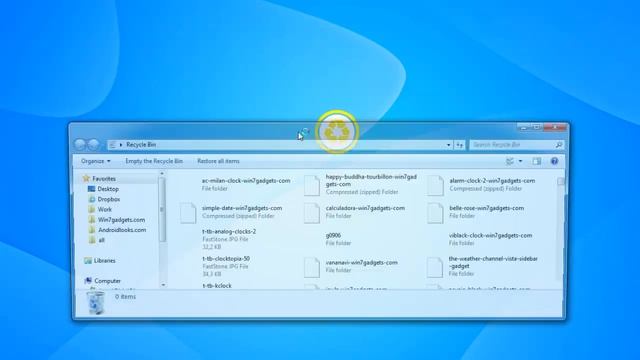Click the Computer icon in sidebar
This screenshot has width=640, height=360.
pos(88,281)
